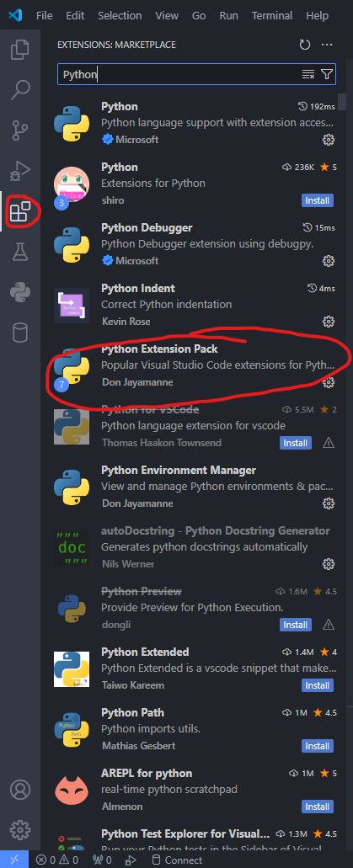Manage gear for Microsoft Python extension
The height and width of the screenshot is (868, 353).
329,140
